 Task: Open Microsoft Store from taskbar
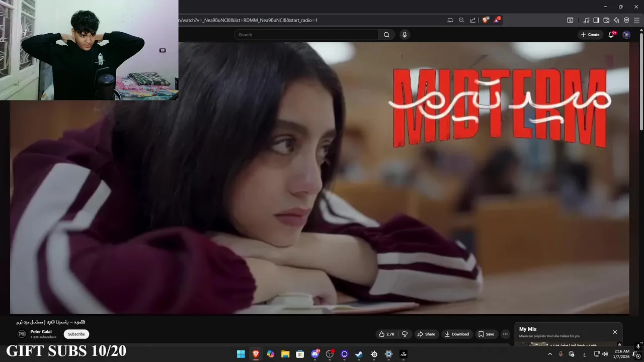coord(300,354)
